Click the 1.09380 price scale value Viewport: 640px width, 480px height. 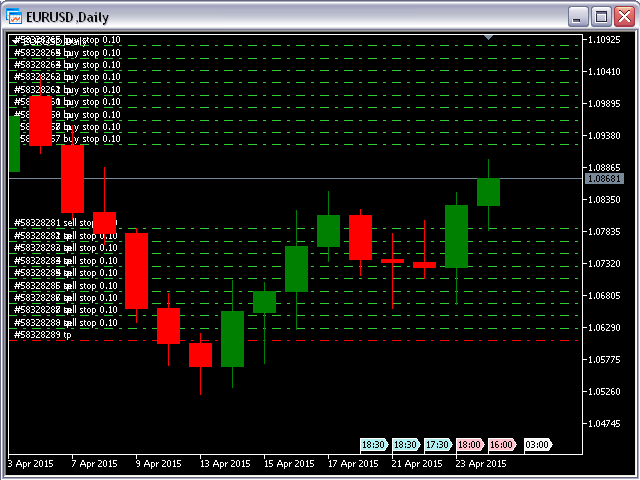click(x=605, y=136)
